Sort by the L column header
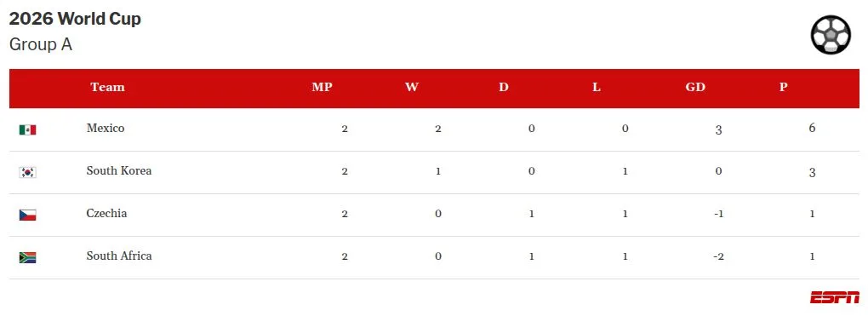868x316 pixels. 597,87
